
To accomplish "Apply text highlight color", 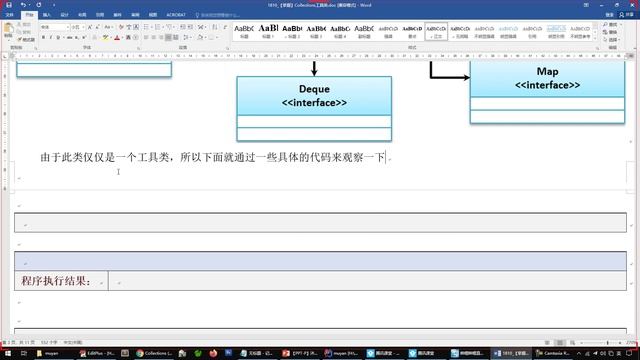I will pyautogui.click(x=105, y=38).
